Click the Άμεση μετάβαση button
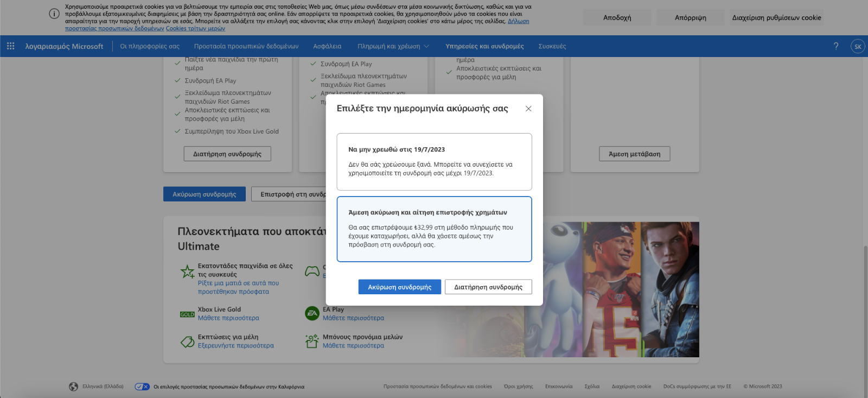 pyautogui.click(x=635, y=154)
